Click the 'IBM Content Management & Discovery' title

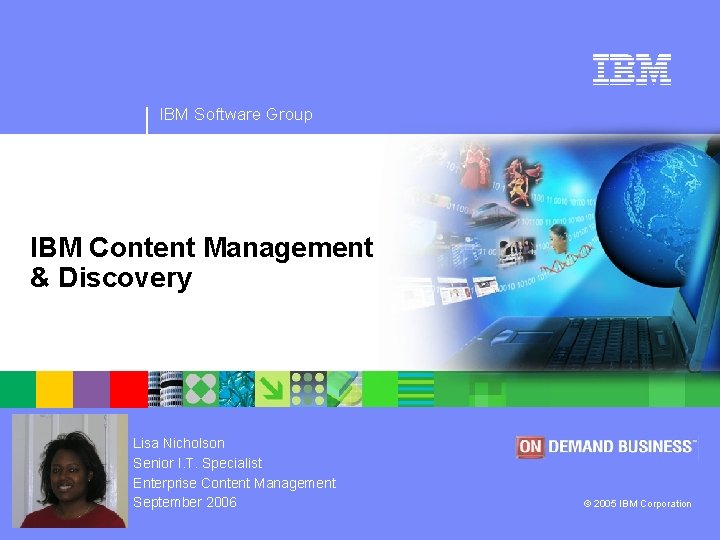(x=202, y=262)
